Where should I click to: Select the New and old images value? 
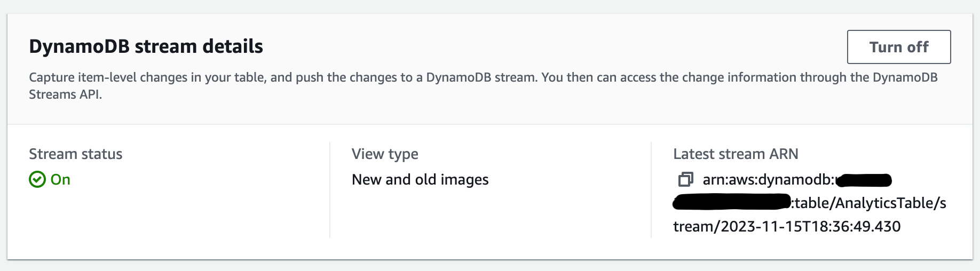click(x=420, y=180)
